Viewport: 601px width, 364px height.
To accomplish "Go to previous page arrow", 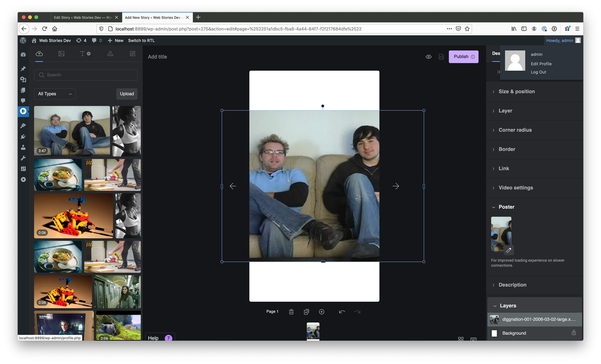I will pos(233,186).
